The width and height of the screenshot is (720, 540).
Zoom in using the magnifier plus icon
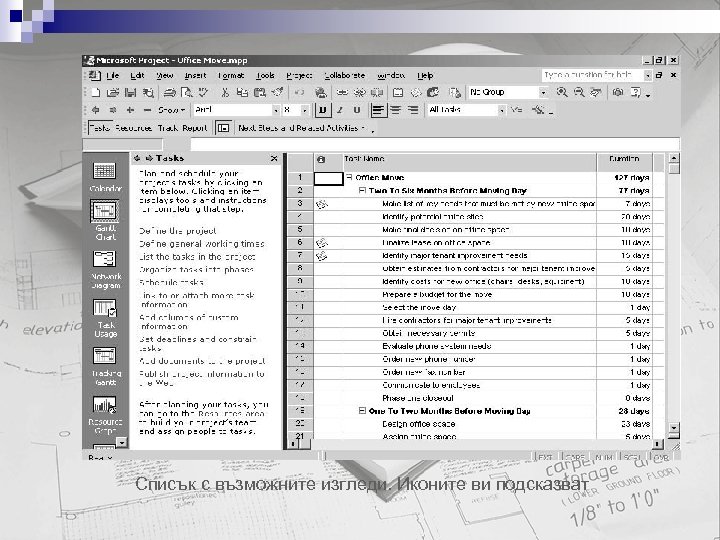click(562, 93)
